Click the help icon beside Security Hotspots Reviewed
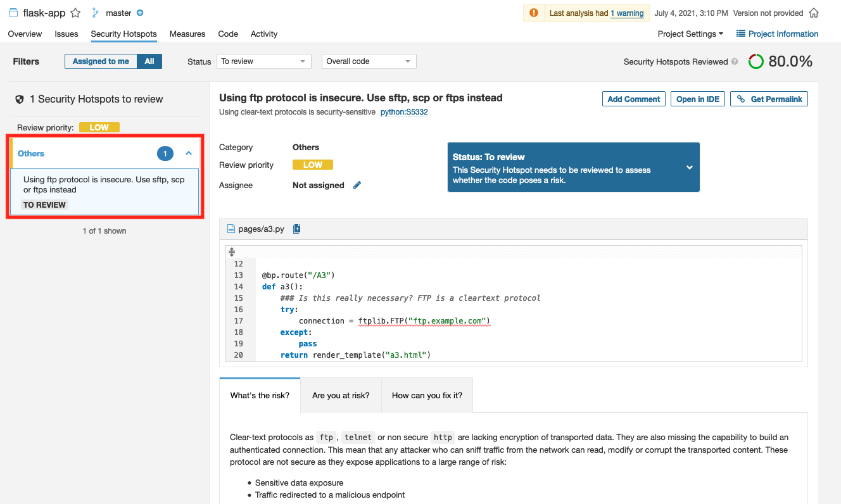 735,61
